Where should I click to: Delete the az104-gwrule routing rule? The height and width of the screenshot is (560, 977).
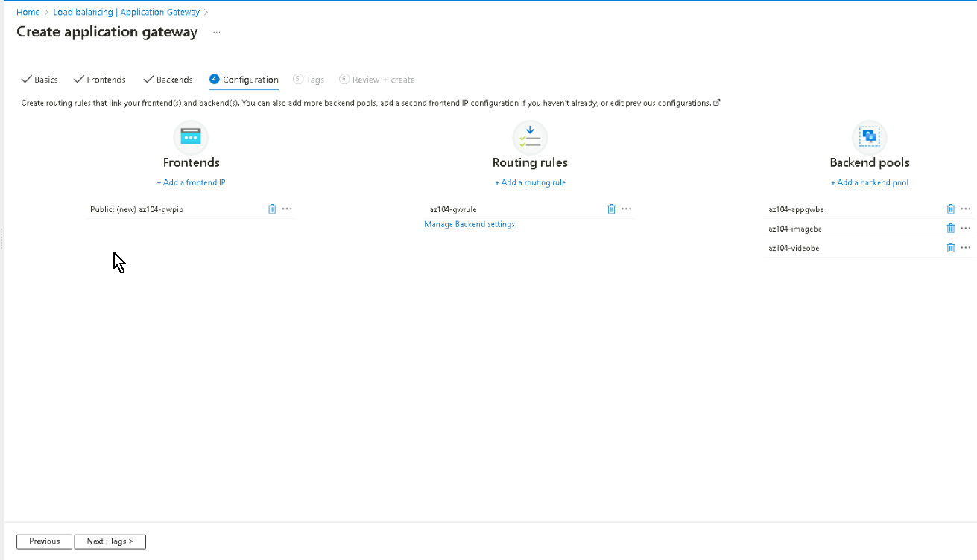point(611,209)
